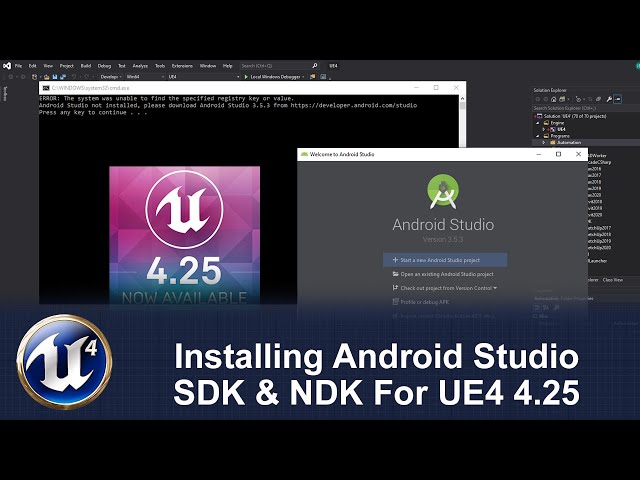Click the cmd.exe scrollbar up arrow
The height and width of the screenshot is (480, 640).
[462, 98]
